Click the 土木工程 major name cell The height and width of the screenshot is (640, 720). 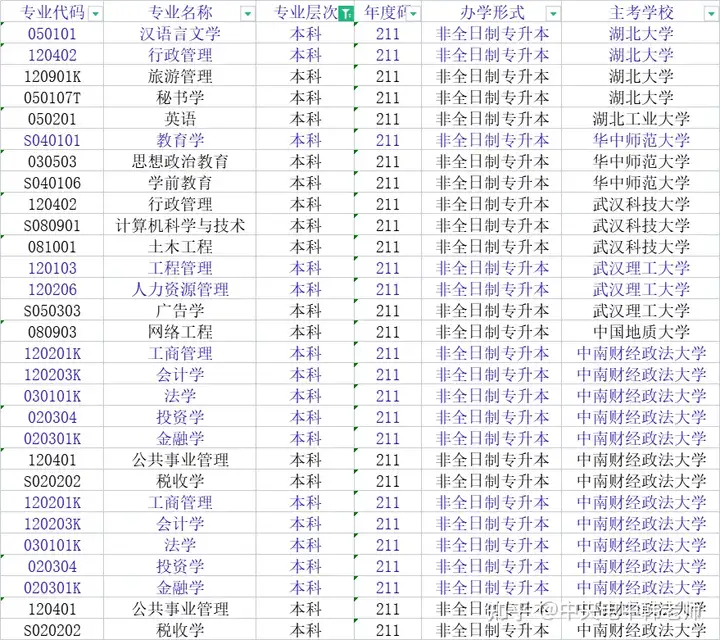[x=180, y=247]
